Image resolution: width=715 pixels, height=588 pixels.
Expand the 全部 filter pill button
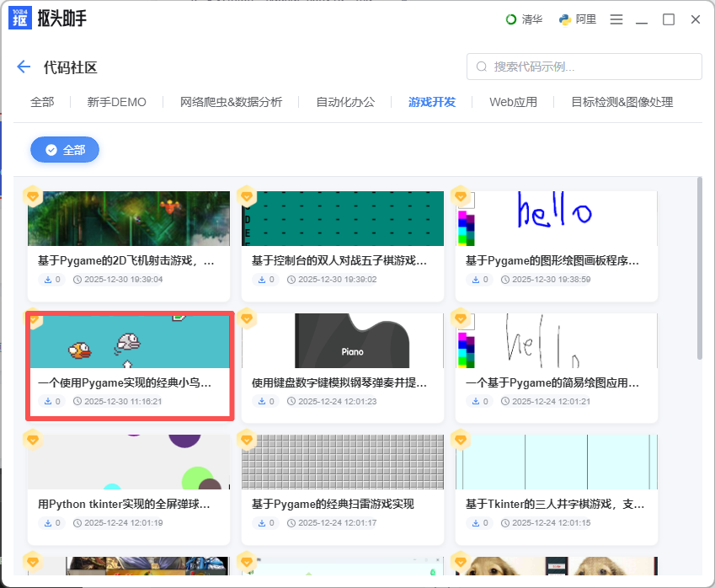coord(65,149)
